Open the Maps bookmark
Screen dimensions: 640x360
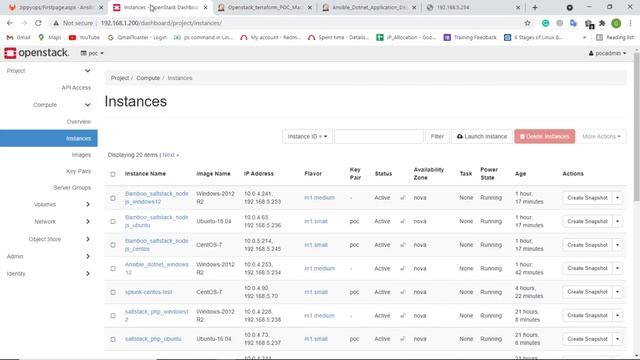[50, 38]
